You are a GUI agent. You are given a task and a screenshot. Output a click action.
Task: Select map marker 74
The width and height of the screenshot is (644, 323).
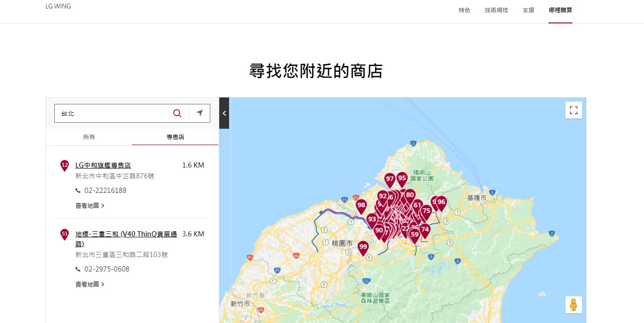pyautogui.click(x=425, y=230)
